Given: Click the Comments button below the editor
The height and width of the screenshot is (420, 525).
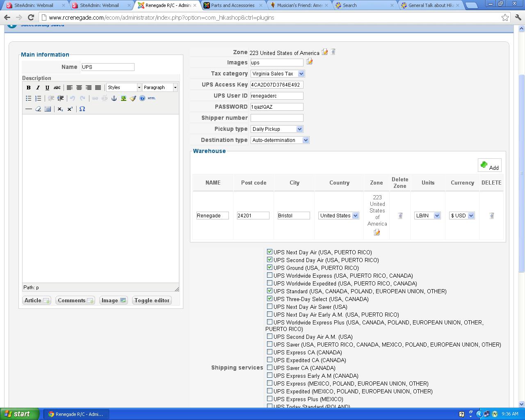Looking at the screenshot, I should point(75,300).
